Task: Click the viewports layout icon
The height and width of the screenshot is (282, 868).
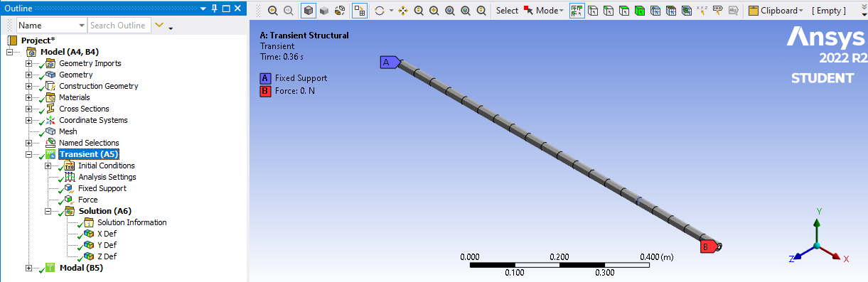Action: (361, 11)
